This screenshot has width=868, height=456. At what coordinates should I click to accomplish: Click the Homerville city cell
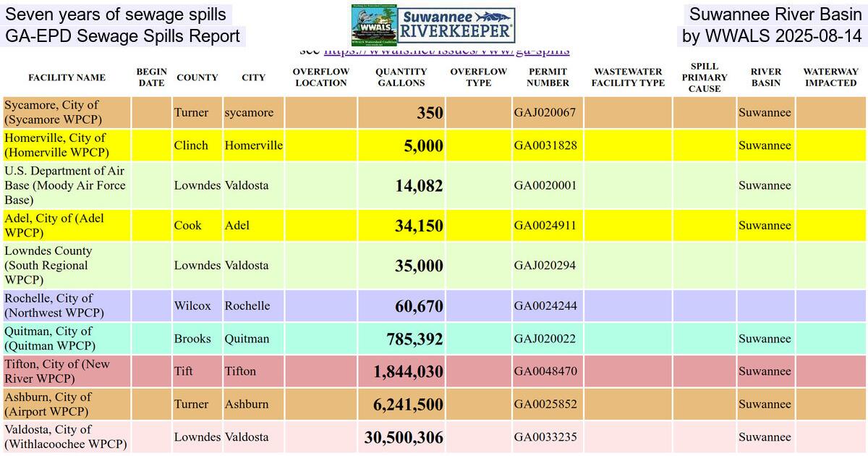pos(253,145)
